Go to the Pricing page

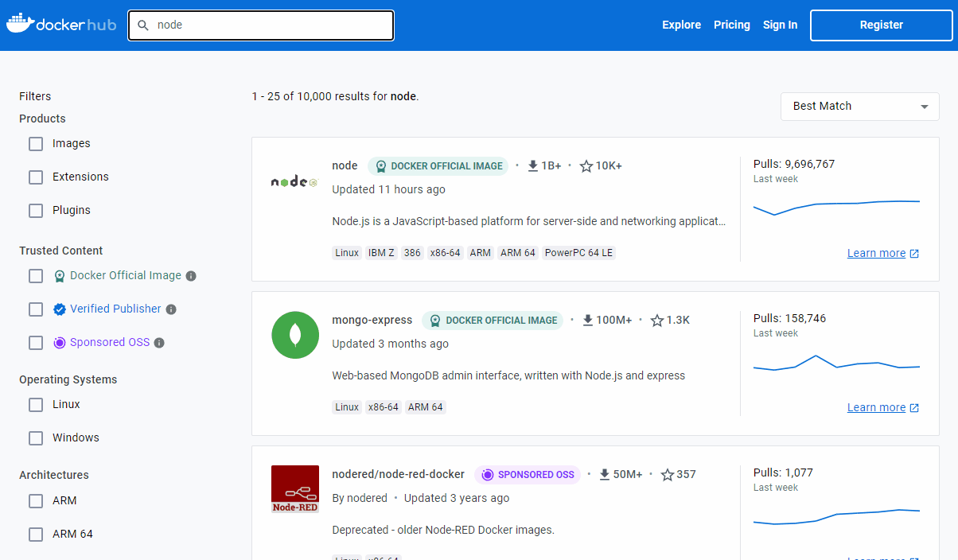(x=731, y=25)
